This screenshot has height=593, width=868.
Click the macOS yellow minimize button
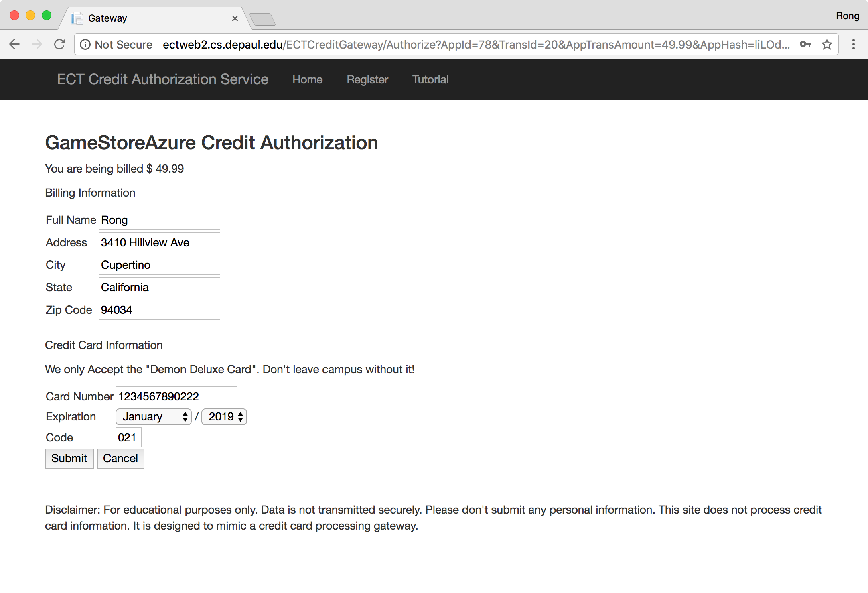coord(30,16)
